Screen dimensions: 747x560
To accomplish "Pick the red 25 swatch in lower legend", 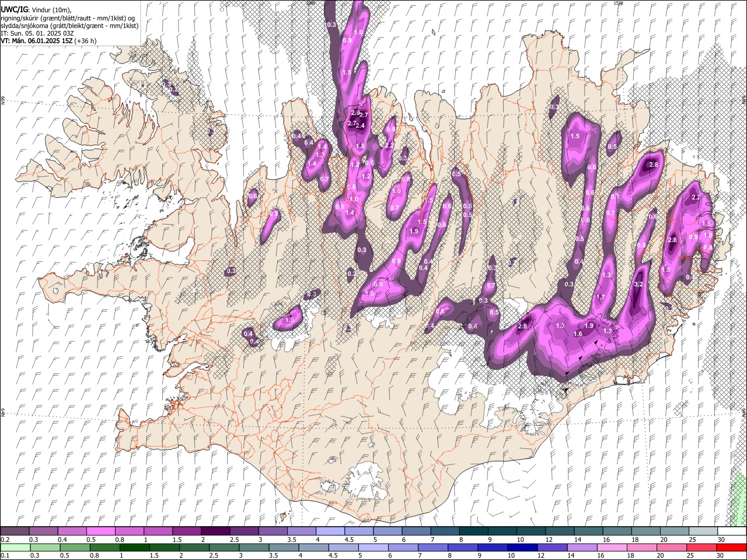I will (x=700, y=548).
